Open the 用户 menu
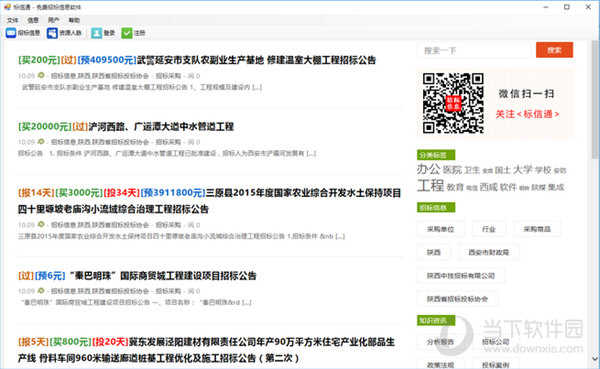This screenshot has width=600, height=369. click(54, 20)
